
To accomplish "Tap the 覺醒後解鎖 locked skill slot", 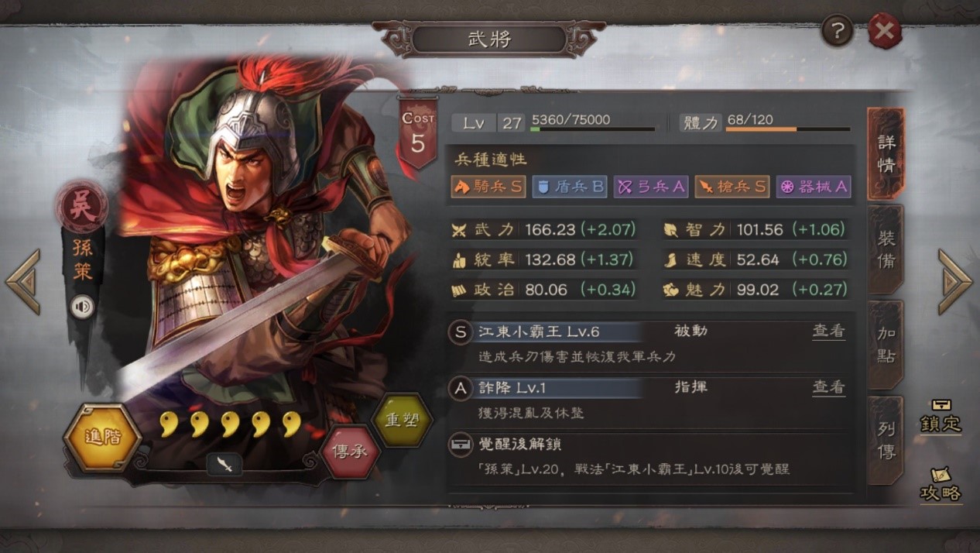I will [x=650, y=457].
